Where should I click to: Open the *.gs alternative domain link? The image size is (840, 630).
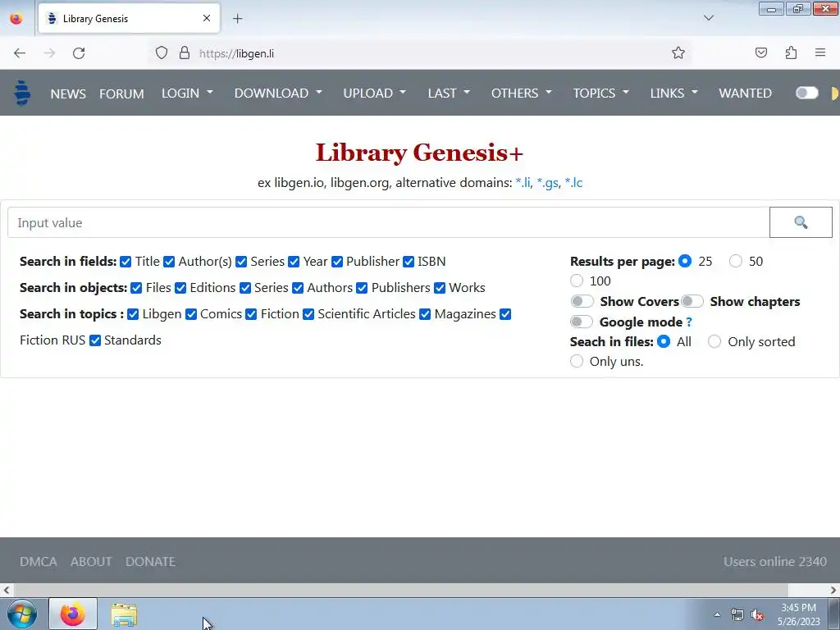pyautogui.click(x=547, y=183)
